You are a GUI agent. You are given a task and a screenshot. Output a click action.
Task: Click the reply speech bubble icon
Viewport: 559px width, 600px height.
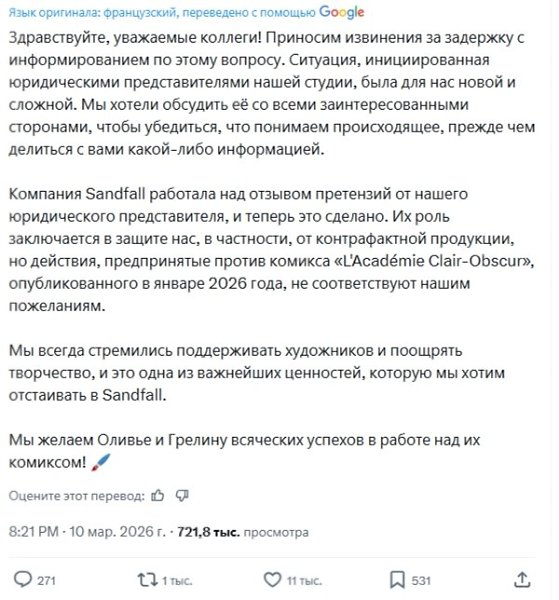(23, 579)
